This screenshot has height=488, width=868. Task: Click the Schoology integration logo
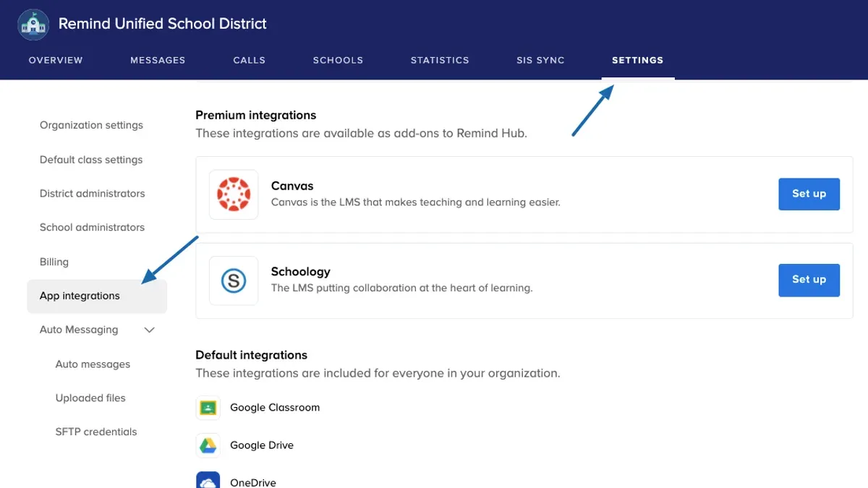point(234,281)
